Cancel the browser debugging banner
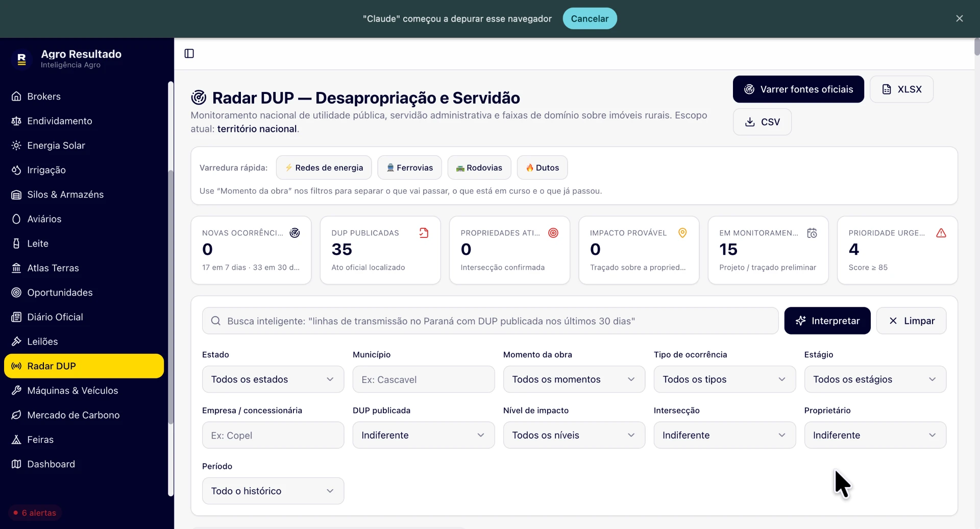This screenshot has width=980, height=529. coord(590,18)
